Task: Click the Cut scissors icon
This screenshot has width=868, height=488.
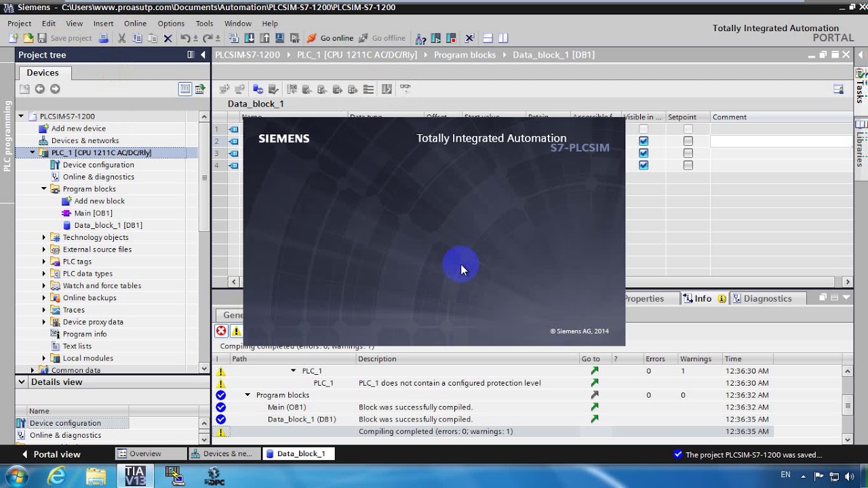Action: (x=121, y=38)
